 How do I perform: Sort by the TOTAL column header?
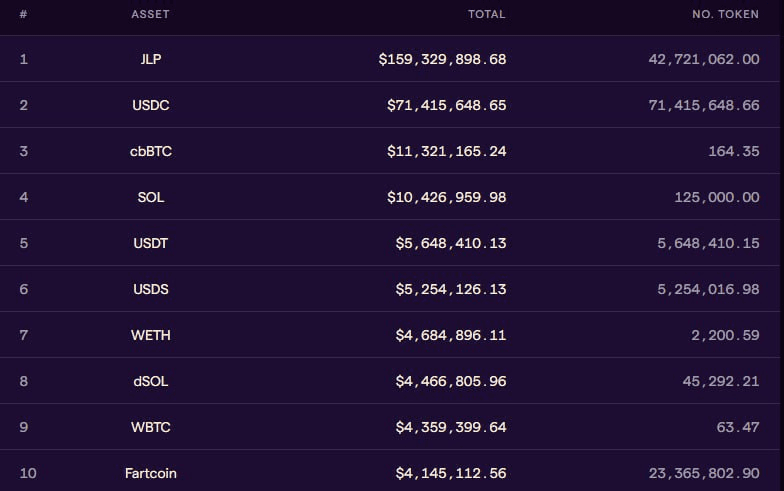(x=486, y=15)
